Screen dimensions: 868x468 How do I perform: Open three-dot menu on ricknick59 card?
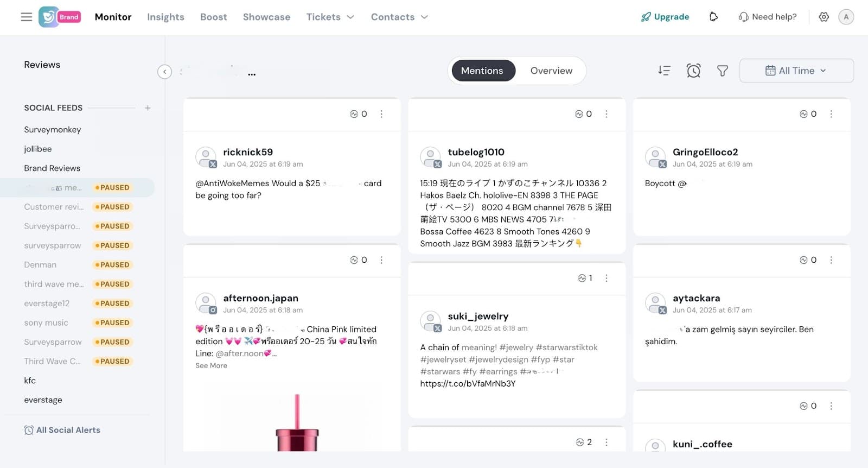(381, 114)
